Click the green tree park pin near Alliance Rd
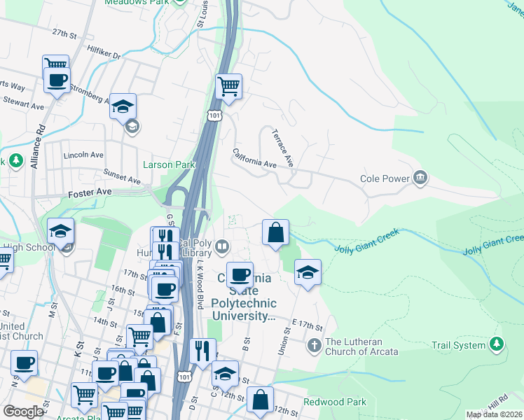Image resolution: width=524 pixels, height=420 pixels. [x=15, y=161]
